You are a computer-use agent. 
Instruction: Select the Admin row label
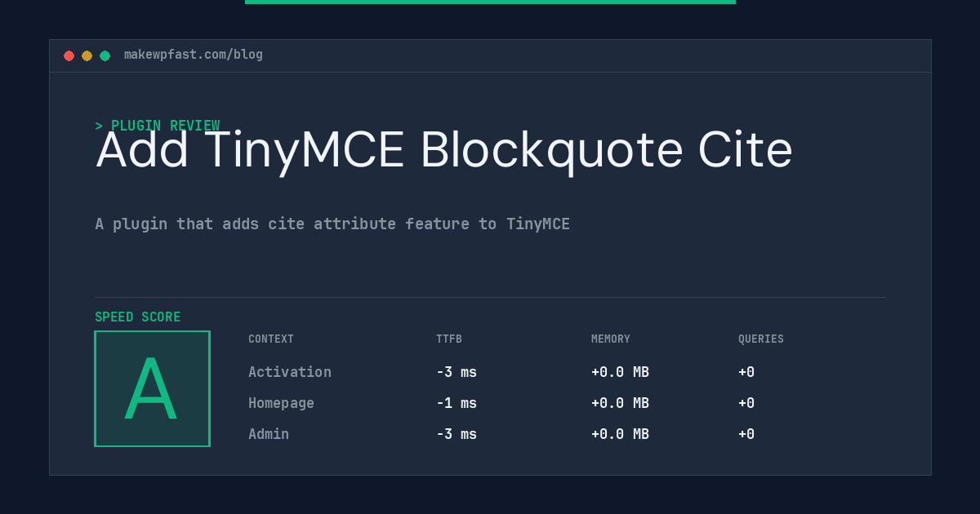click(269, 434)
